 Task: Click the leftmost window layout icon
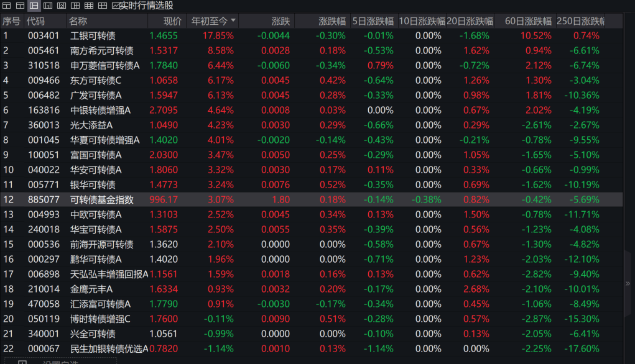coord(7,6)
